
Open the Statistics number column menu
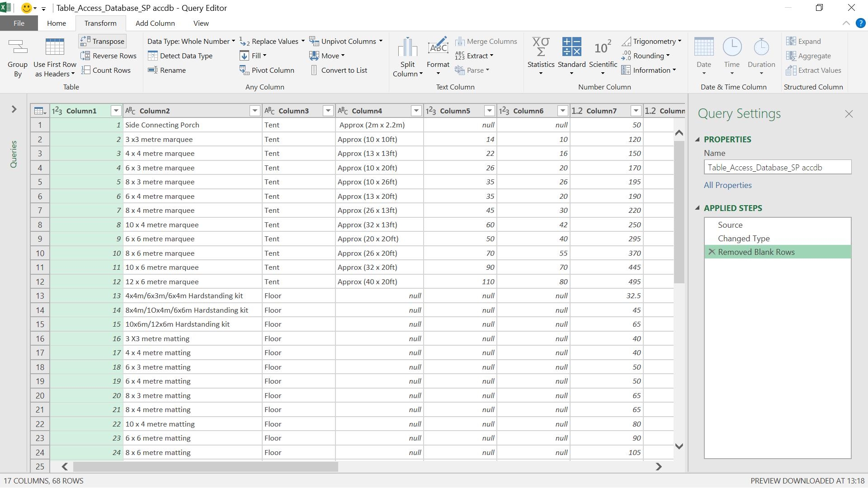pos(541,58)
